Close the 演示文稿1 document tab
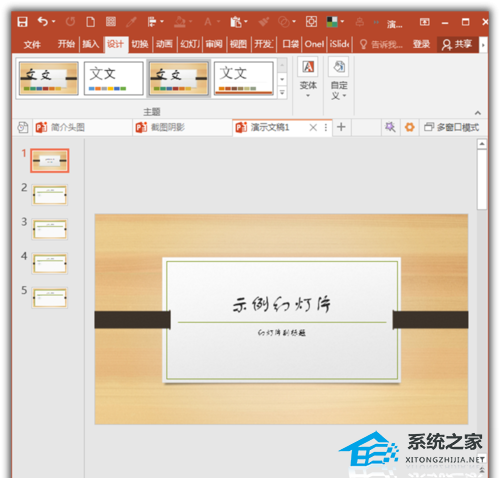This screenshot has height=478, width=500. 313,127
